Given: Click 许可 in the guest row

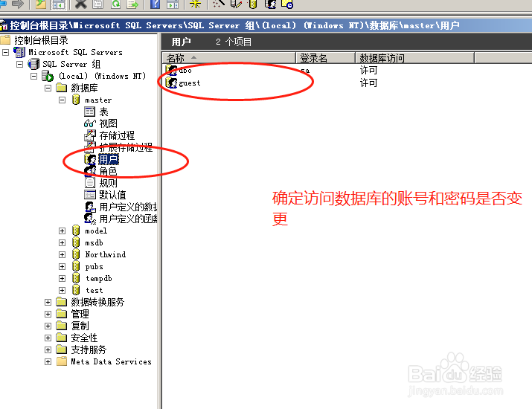Looking at the screenshot, I should click(368, 83).
